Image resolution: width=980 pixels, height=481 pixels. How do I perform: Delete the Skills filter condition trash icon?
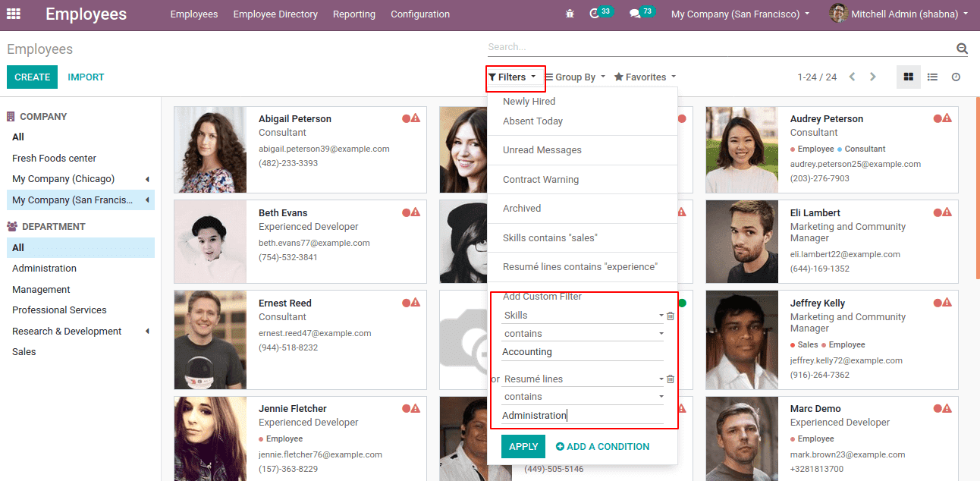(x=671, y=316)
